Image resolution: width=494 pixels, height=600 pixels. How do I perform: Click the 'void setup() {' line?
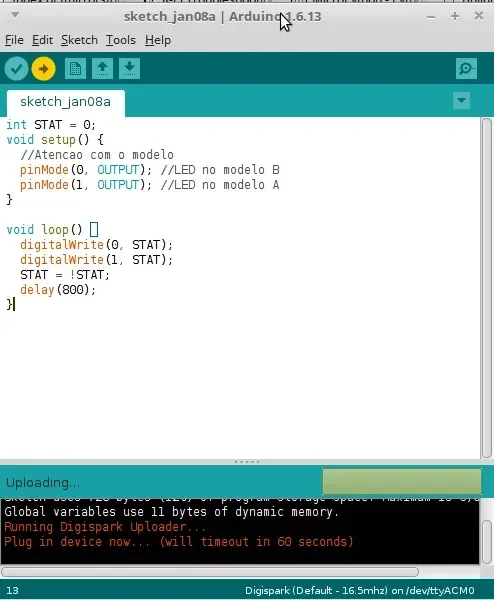tap(55, 140)
